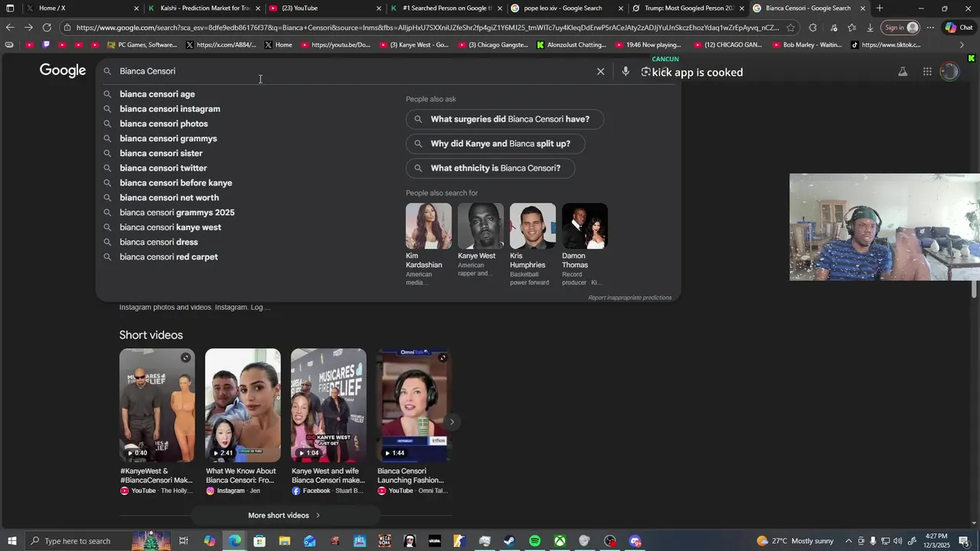The height and width of the screenshot is (551, 980).
Task: Open Spotify from taskbar
Action: [x=534, y=541]
